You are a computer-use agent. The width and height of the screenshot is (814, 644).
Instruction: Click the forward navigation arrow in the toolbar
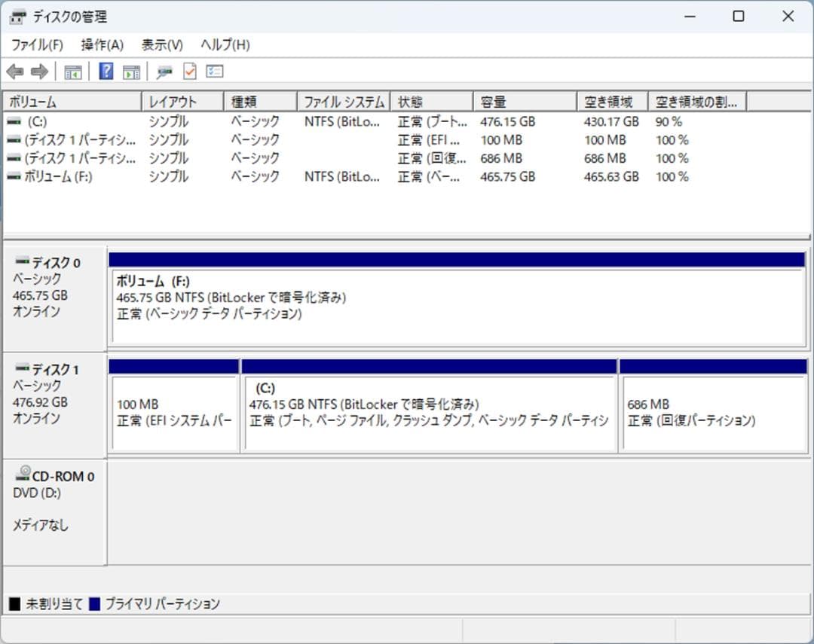(x=38, y=71)
